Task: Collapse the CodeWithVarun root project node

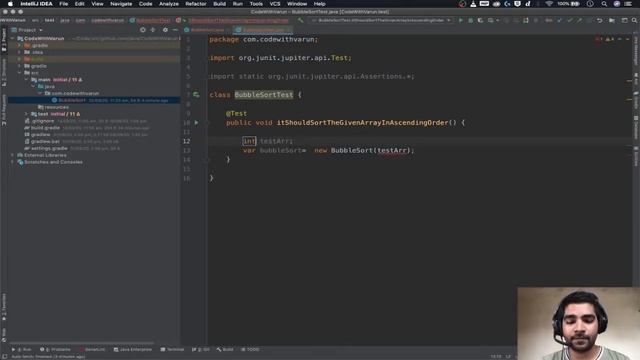Action: pos(13,38)
